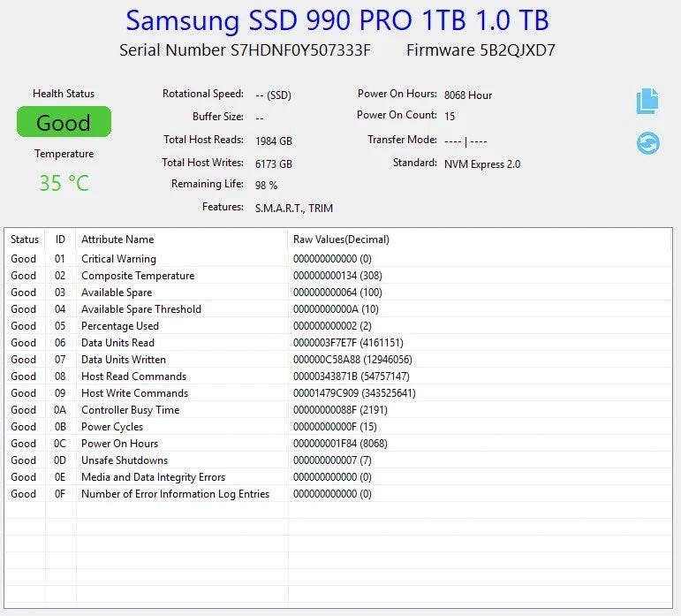The height and width of the screenshot is (616, 681).
Task: Select the Available Spare row
Action: coord(338,293)
